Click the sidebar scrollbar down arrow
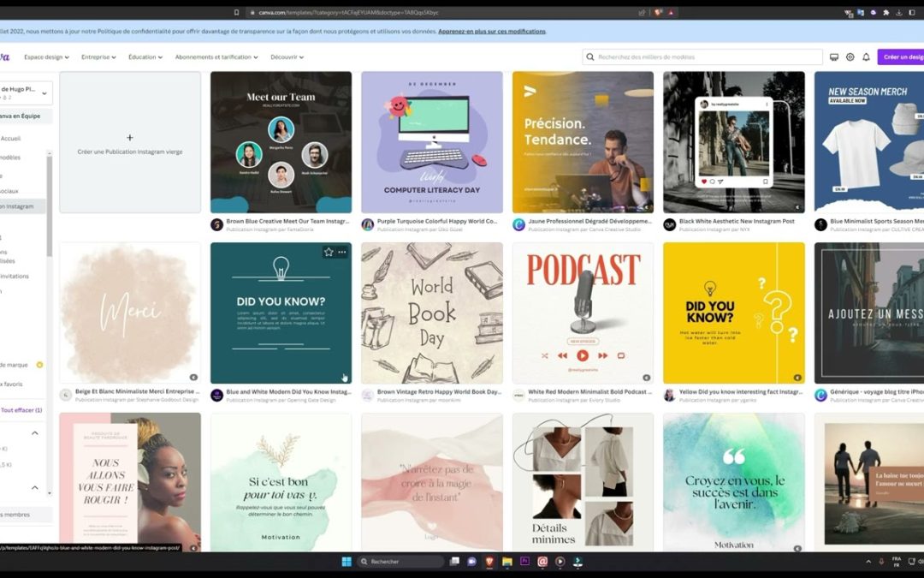 pyautogui.click(x=50, y=493)
